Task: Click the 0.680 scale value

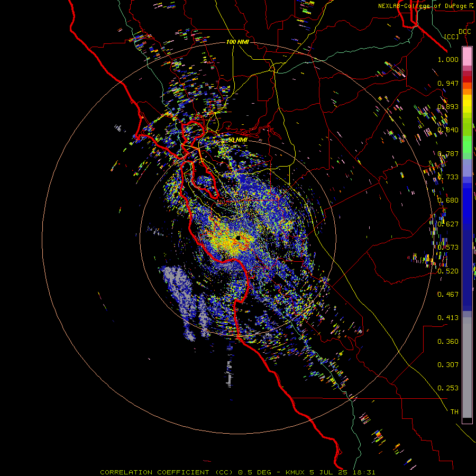Action: pos(448,200)
